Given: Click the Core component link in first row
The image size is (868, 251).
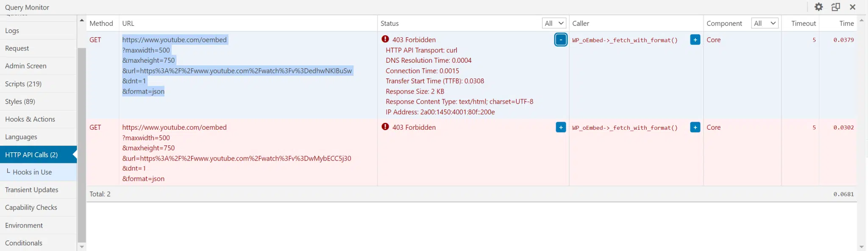Looking at the screenshot, I should [713, 40].
